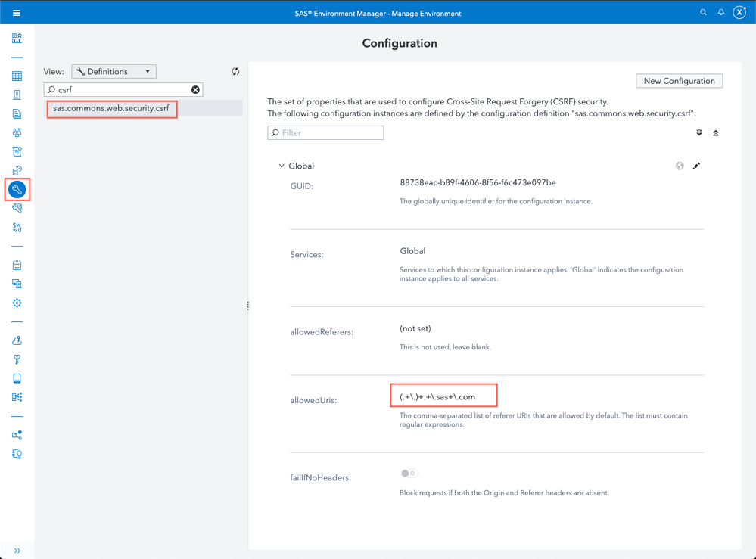Toggle the failIfNoHeaders switch
The width and height of the screenshot is (756, 559).
click(409, 474)
